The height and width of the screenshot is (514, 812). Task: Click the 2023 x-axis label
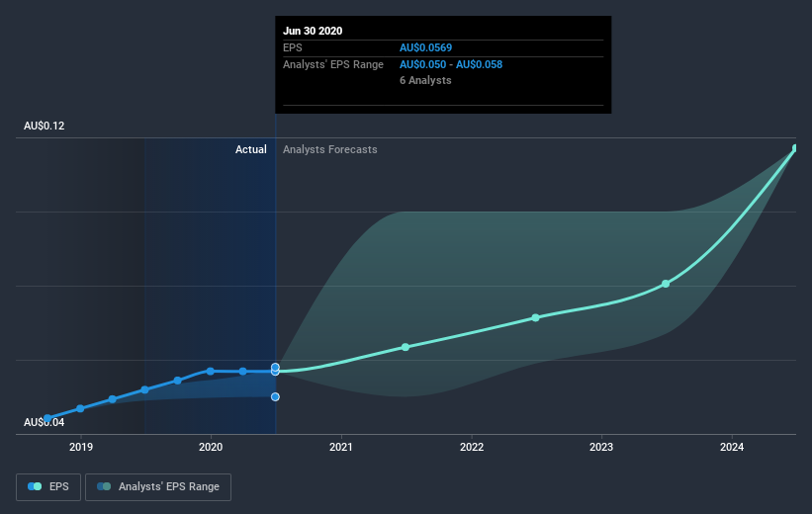(x=601, y=447)
